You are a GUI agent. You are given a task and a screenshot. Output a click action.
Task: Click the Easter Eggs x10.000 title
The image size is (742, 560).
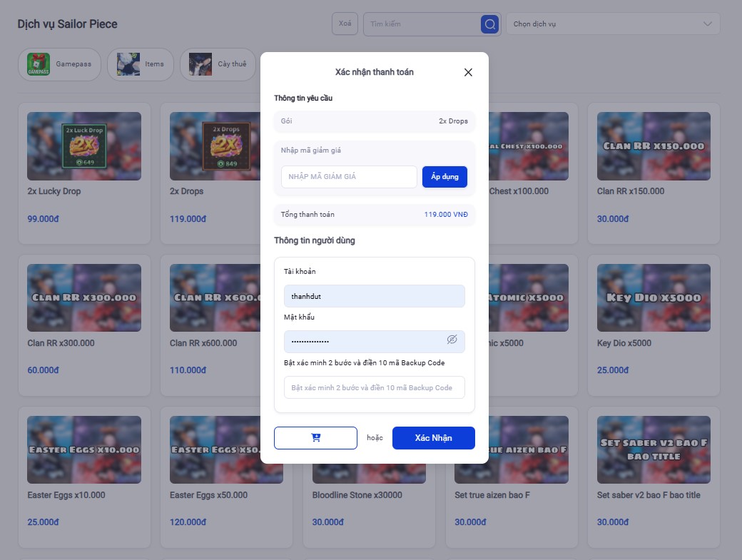[66, 495]
